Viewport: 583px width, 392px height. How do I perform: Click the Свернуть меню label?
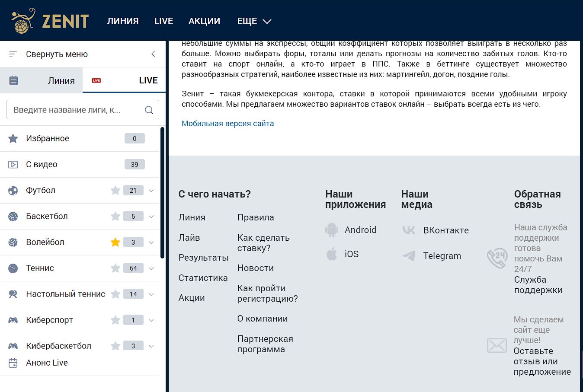(57, 54)
